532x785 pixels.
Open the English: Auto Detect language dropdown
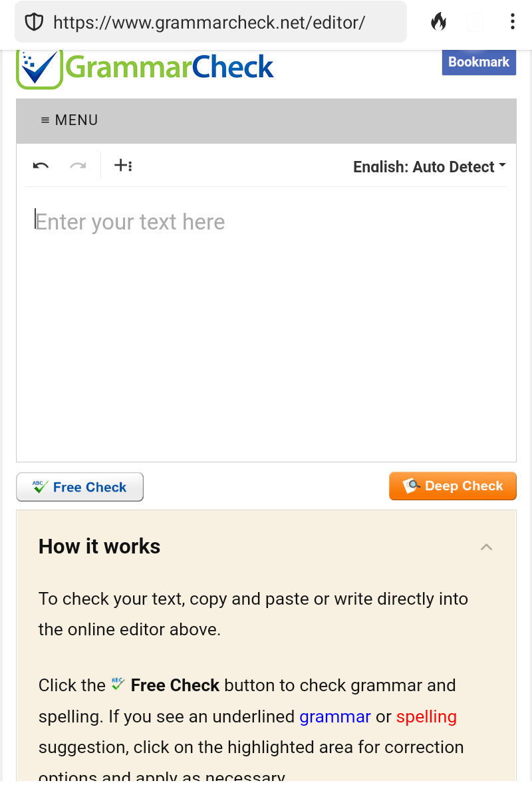click(429, 167)
